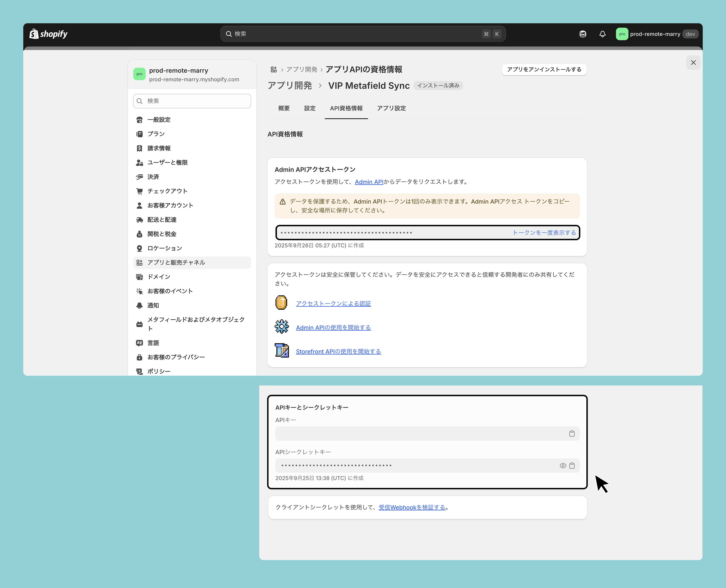The width and height of the screenshot is (726, 588).
Task: Click the sidebar settings search field
Action: click(192, 101)
